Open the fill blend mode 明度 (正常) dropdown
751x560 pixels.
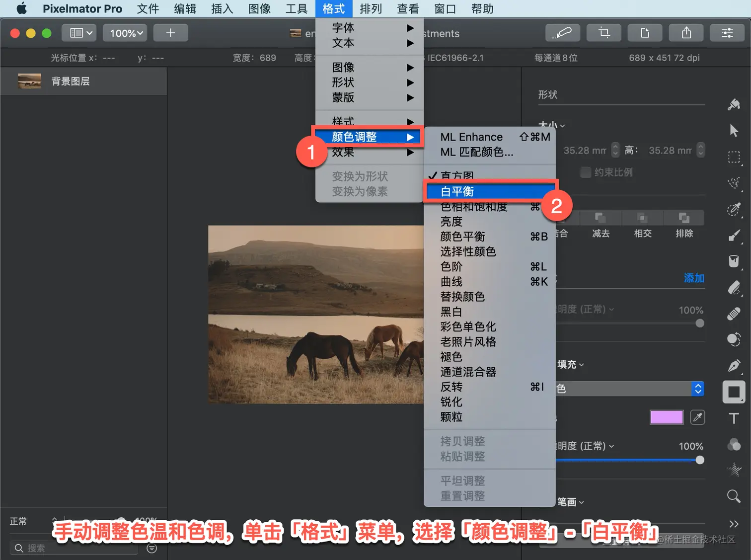585,446
